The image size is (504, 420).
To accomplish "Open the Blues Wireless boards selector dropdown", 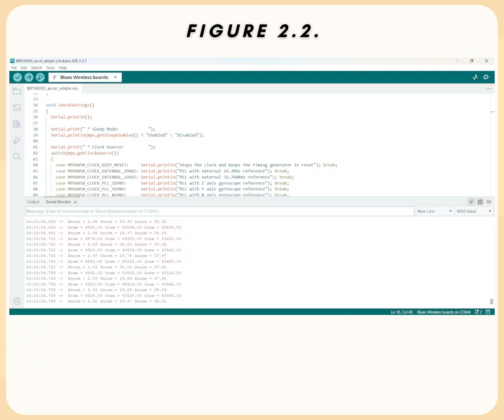I will coord(85,77).
